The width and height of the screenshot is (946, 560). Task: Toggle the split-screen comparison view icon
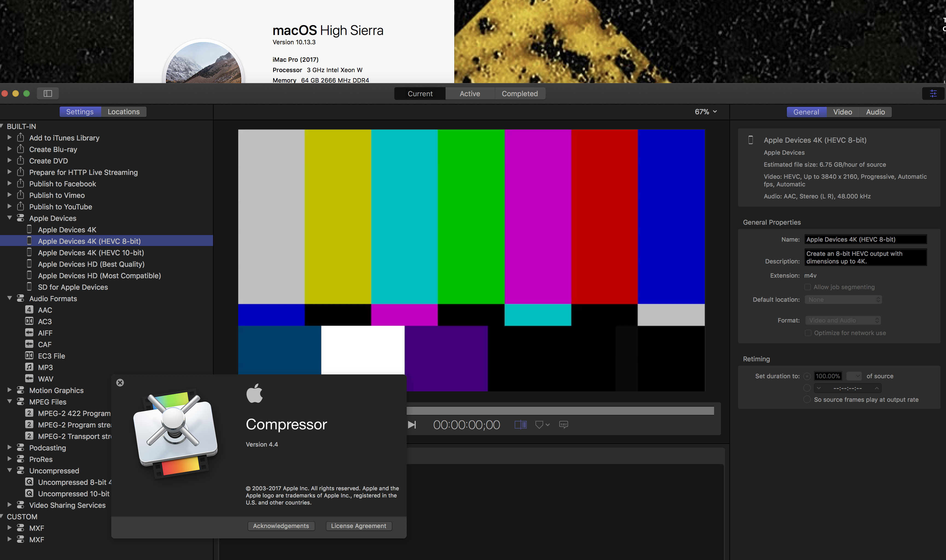[x=520, y=425]
